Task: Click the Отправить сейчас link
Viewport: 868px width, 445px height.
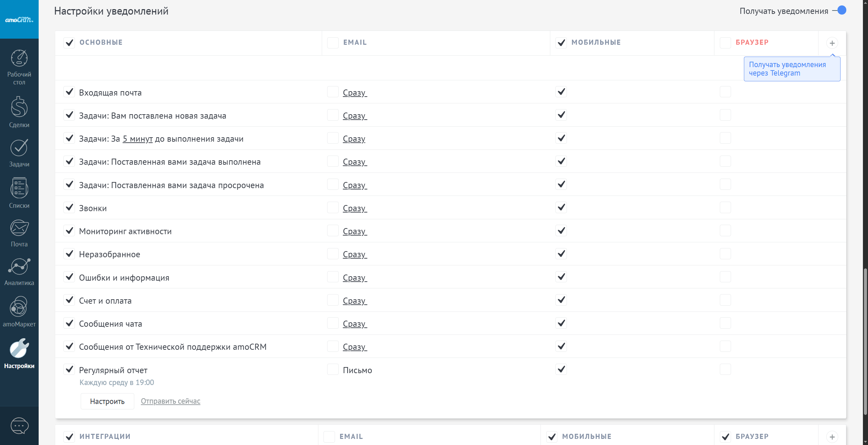Action: [171, 401]
